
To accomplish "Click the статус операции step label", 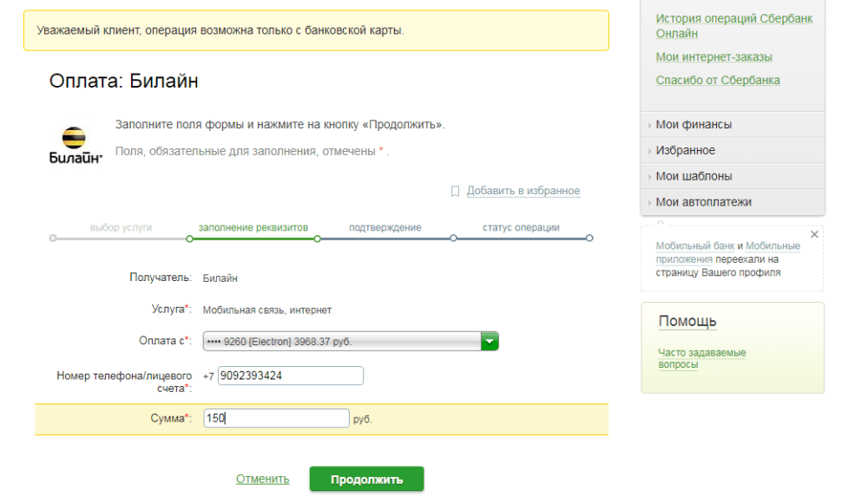I will pos(521,227).
